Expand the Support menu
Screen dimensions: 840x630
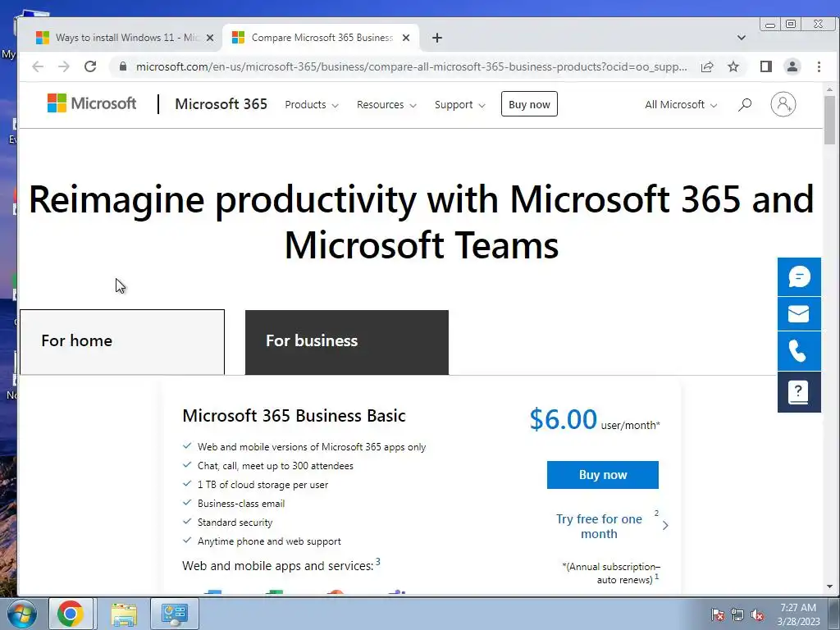(x=459, y=105)
